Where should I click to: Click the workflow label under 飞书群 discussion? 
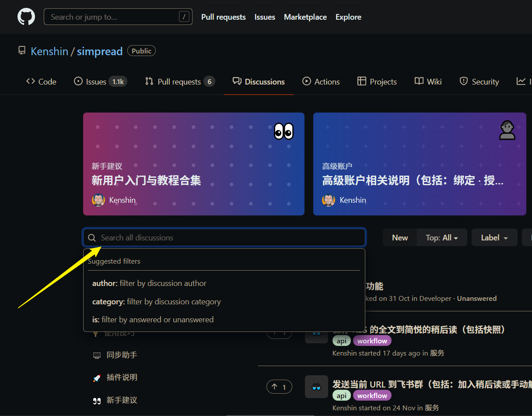pos(372,395)
